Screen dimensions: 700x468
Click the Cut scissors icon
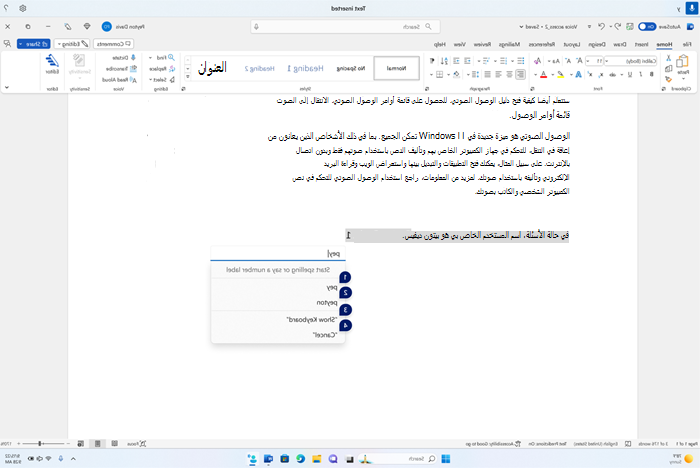point(668,58)
